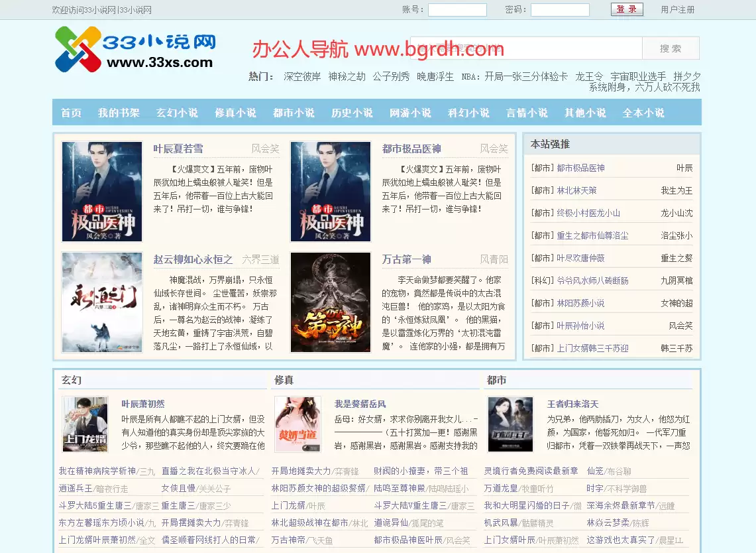Click the 33小说网 site logo

pos(135,49)
